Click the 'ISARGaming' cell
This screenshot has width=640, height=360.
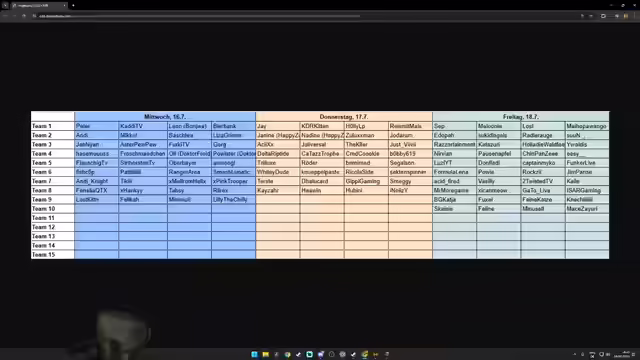[587, 190]
